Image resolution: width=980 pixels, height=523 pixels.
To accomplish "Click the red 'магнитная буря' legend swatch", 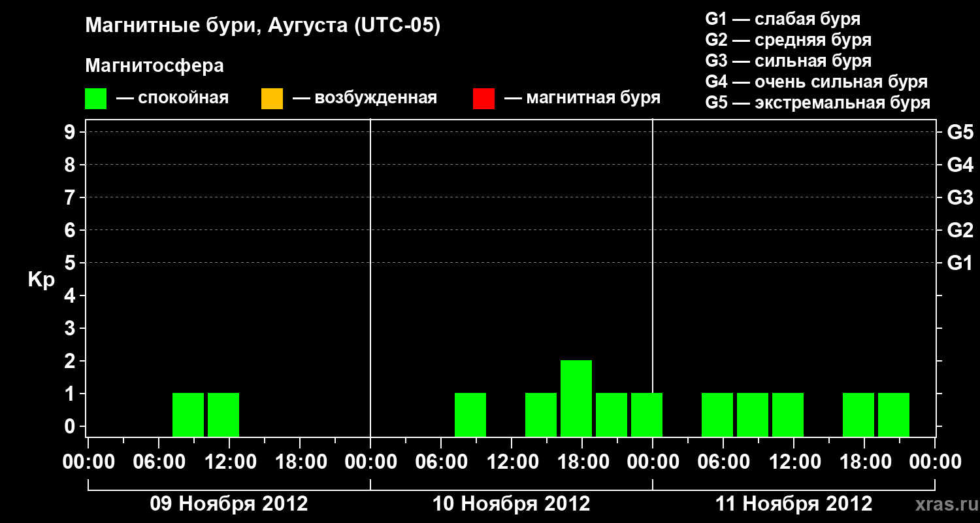I will 483,99.
